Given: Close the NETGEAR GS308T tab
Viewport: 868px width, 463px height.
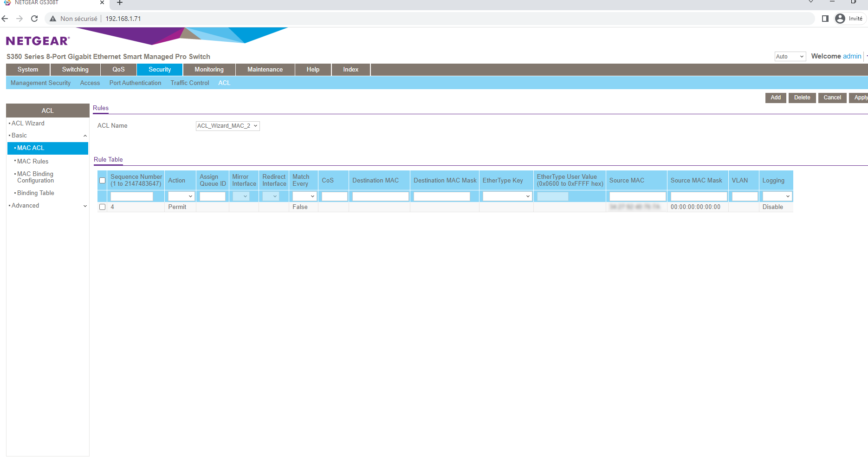Looking at the screenshot, I should pos(102,3).
